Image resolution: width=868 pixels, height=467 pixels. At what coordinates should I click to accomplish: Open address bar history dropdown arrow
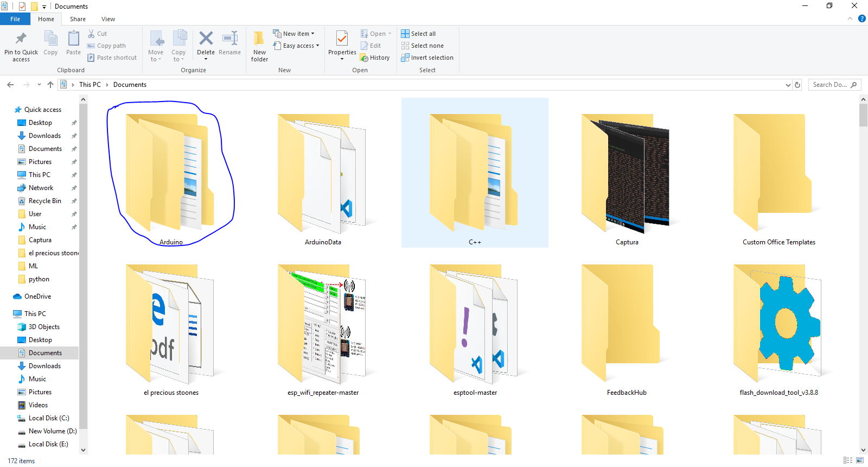[x=788, y=85]
